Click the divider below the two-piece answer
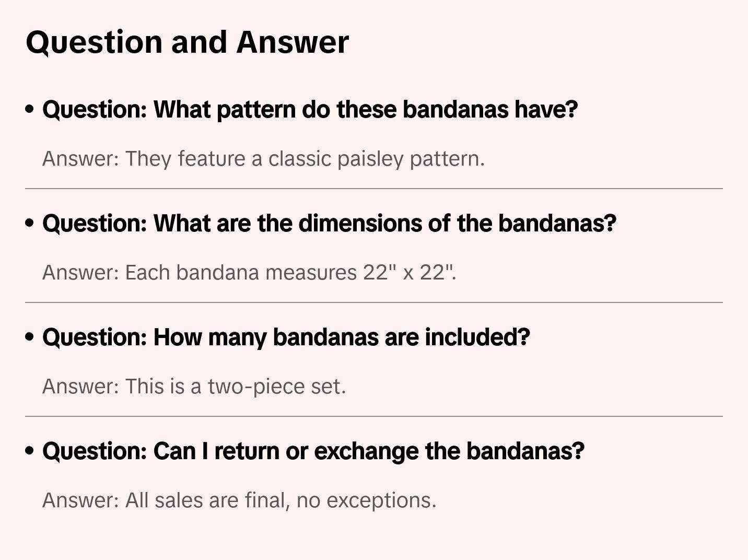Screen dimensions: 748x560 [374, 416]
